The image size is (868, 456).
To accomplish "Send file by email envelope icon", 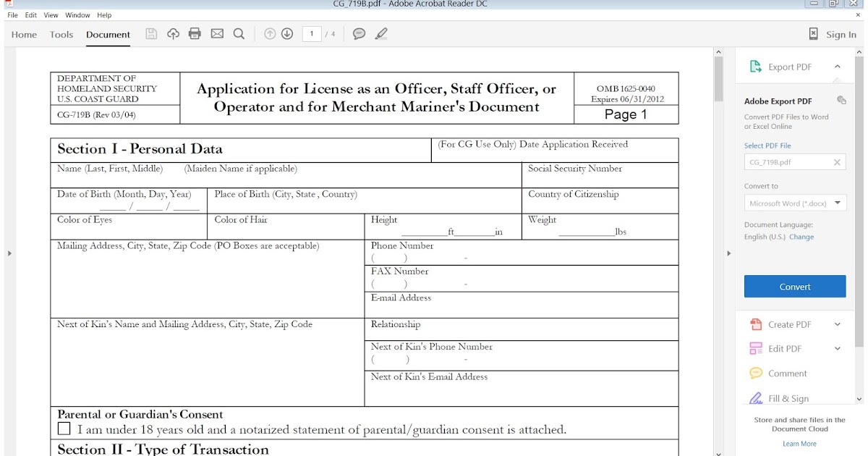I will [217, 34].
